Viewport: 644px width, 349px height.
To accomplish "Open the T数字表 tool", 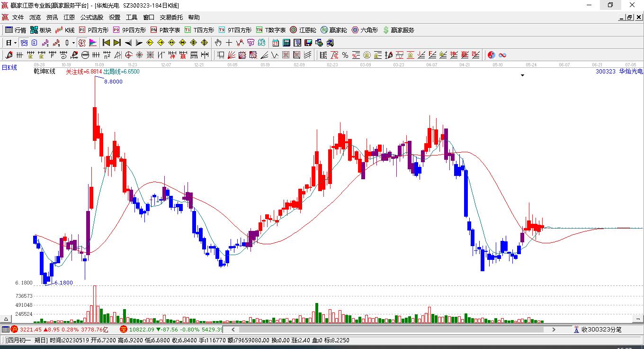I will pos(271,30).
